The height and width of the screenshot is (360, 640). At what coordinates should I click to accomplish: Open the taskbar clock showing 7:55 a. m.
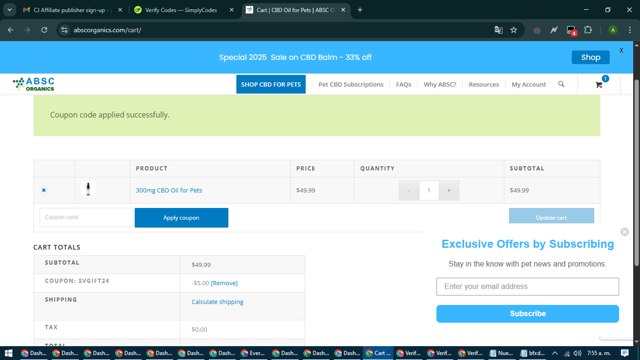599,353
